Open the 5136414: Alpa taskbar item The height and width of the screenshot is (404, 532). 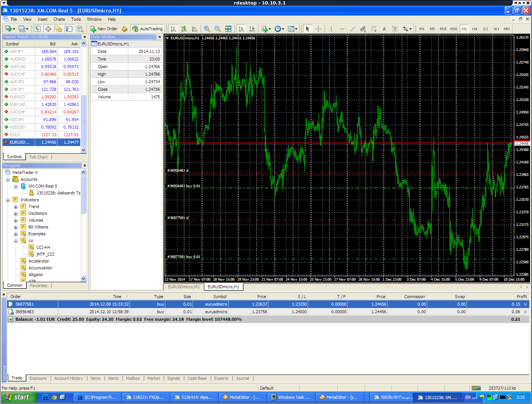point(194,397)
